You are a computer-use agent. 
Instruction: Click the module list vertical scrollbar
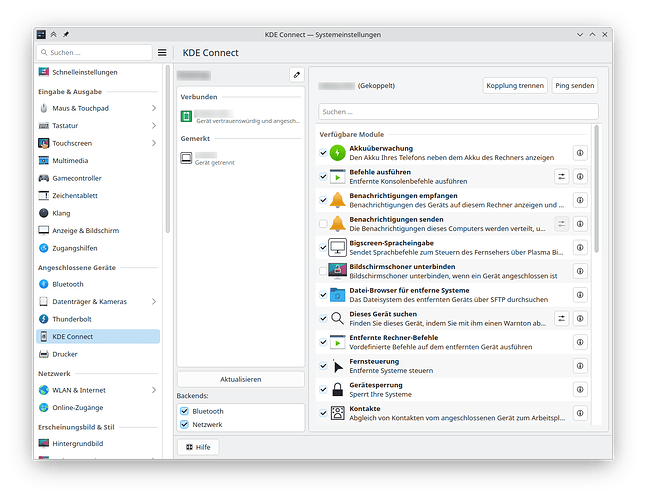click(596, 189)
